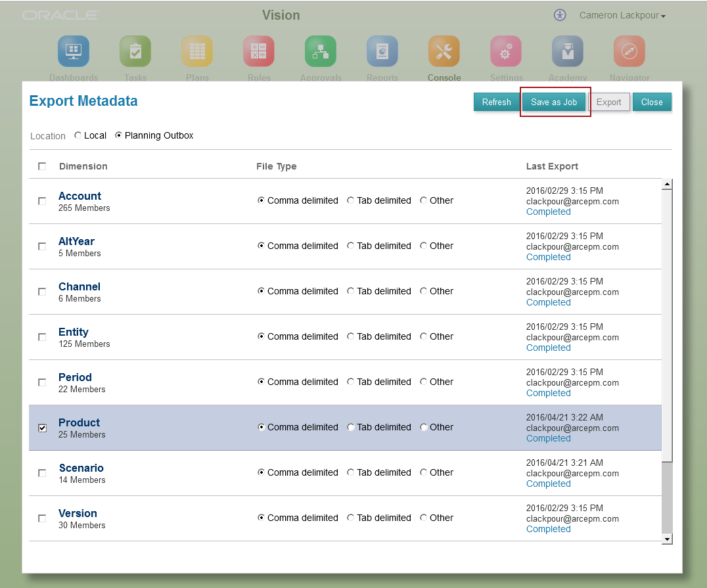This screenshot has height=588, width=707.
Task: Click the scrollbar down arrow
Action: click(667, 539)
